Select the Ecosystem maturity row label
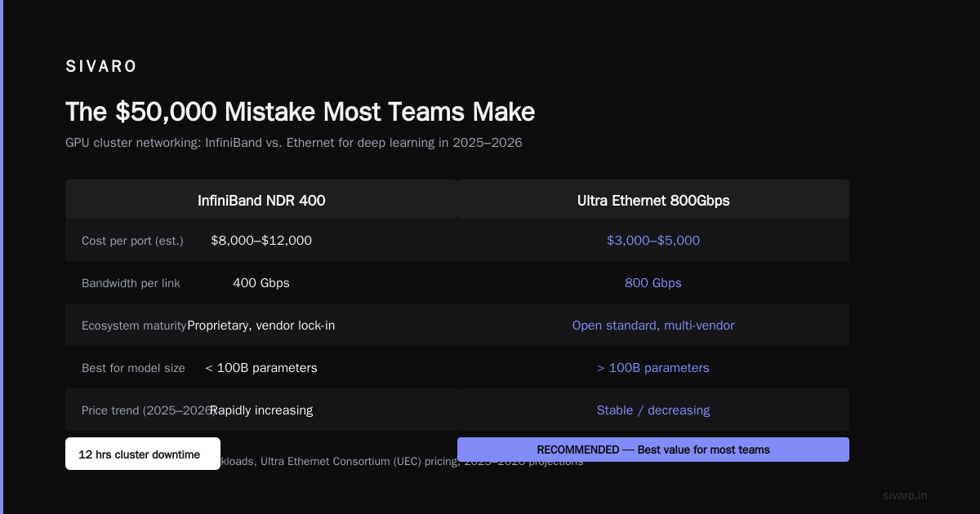 pos(134,326)
